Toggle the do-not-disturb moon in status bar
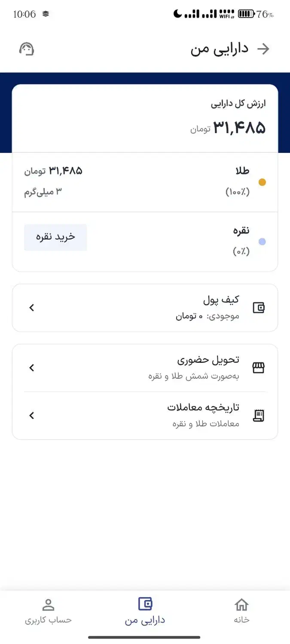 [180, 13]
